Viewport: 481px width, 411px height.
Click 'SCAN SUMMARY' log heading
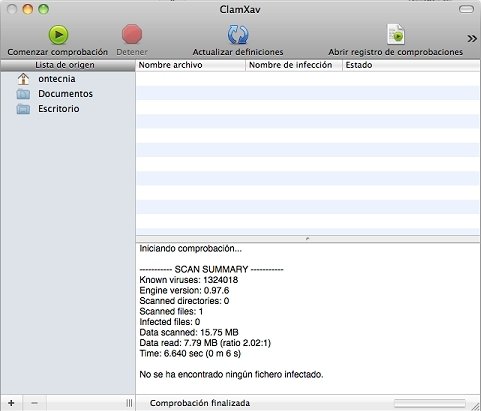211,269
